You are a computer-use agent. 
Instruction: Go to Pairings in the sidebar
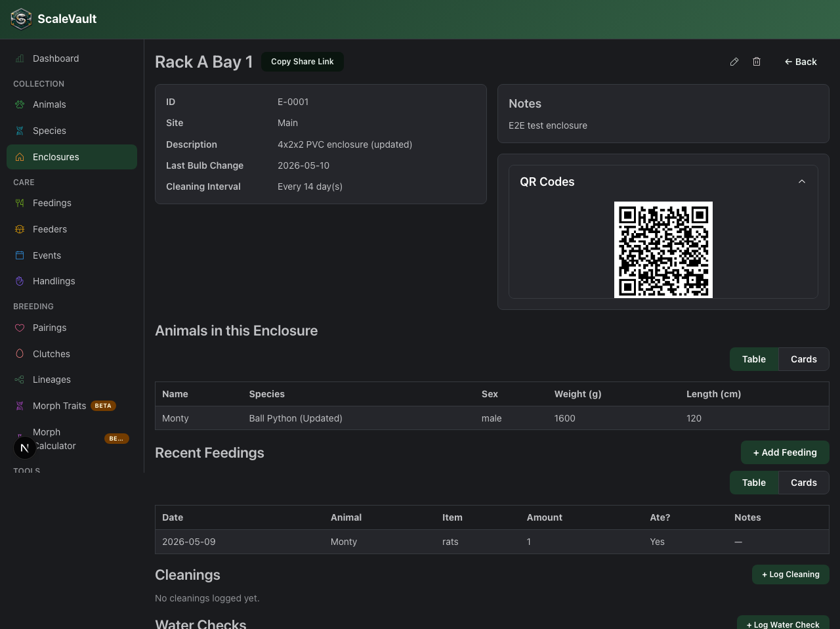coord(72,328)
